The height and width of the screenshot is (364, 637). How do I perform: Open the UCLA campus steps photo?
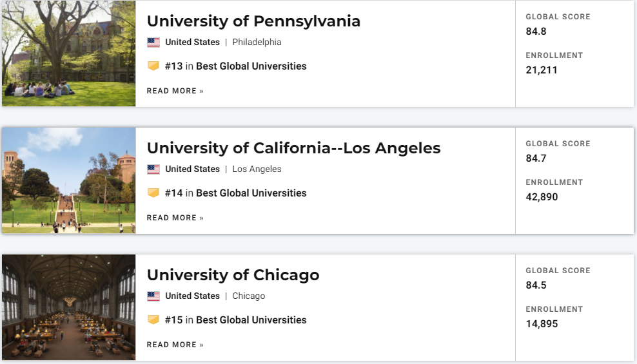coord(68,180)
